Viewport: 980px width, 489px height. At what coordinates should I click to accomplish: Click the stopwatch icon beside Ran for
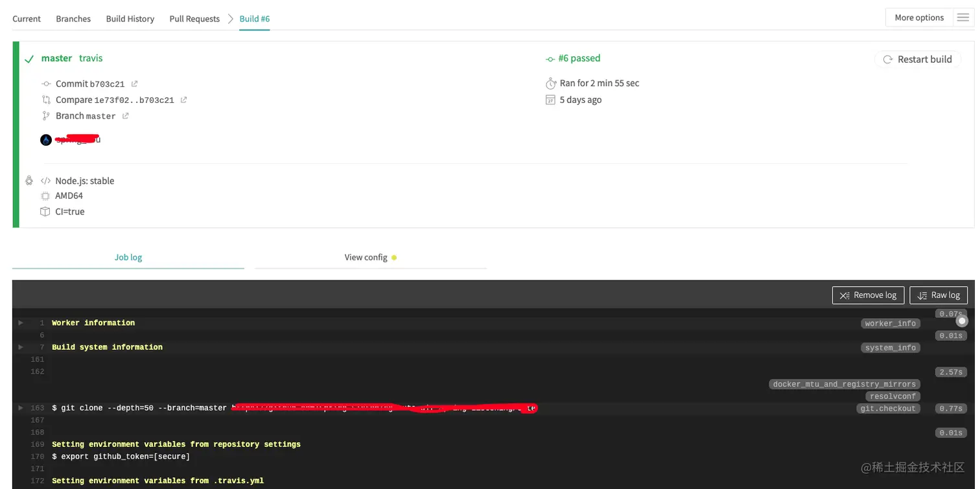coord(551,84)
